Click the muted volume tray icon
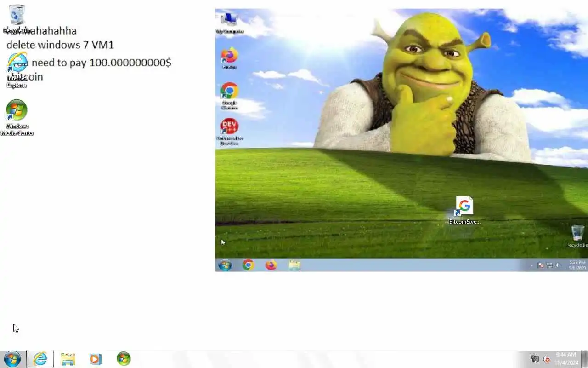Image resolution: width=588 pixels, height=368 pixels. pyautogui.click(x=546, y=359)
